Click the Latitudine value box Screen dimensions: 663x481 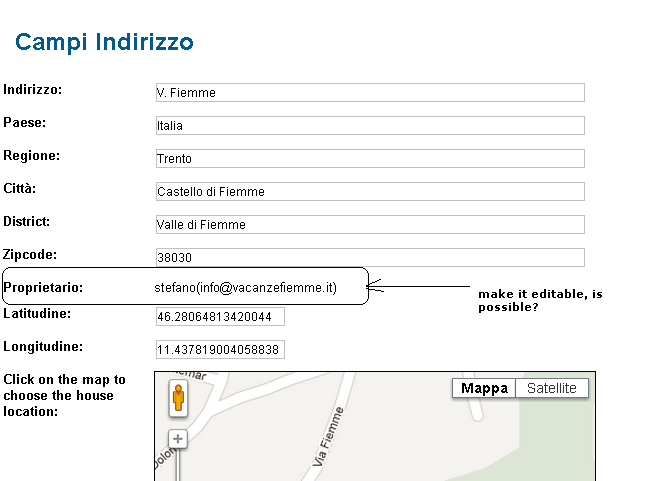click(x=220, y=317)
